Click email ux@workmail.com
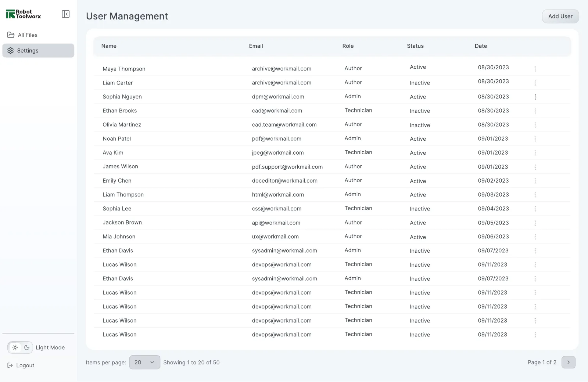The height and width of the screenshot is (382, 588). pyautogui.click(x=275, y=237)
